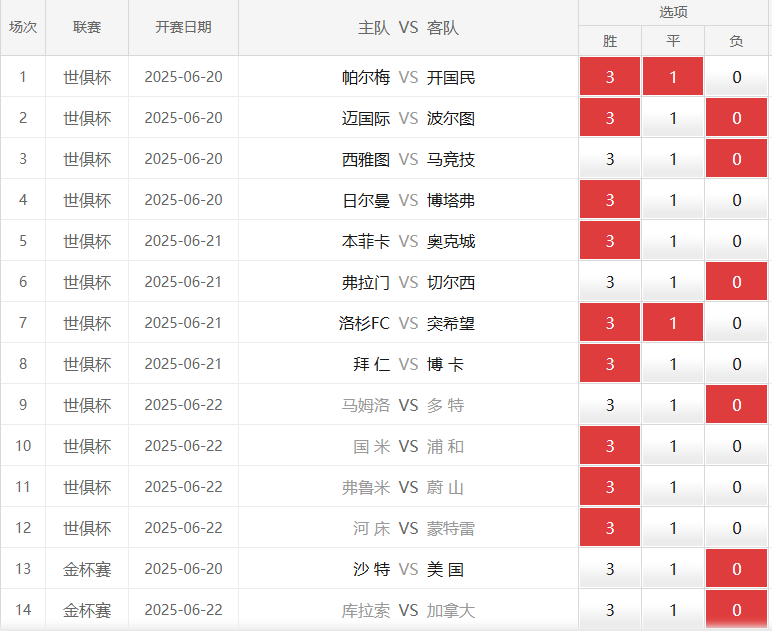Click 世俱杯 league cell in row 1

click(87, 77)
